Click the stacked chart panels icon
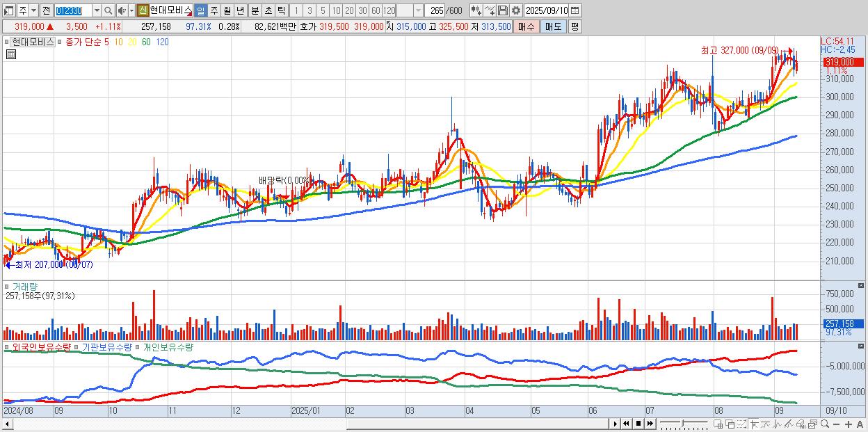 tap(812, 424)
